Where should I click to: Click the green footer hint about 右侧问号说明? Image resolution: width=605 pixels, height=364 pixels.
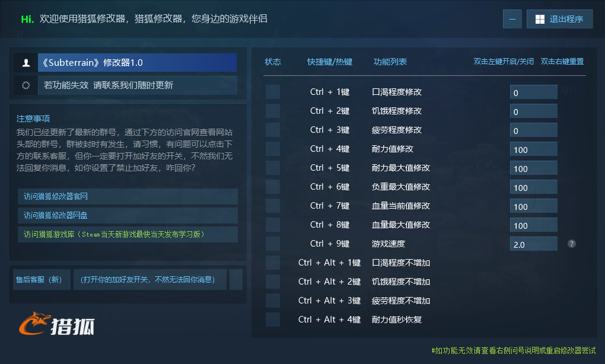click(x=514, y=350)
